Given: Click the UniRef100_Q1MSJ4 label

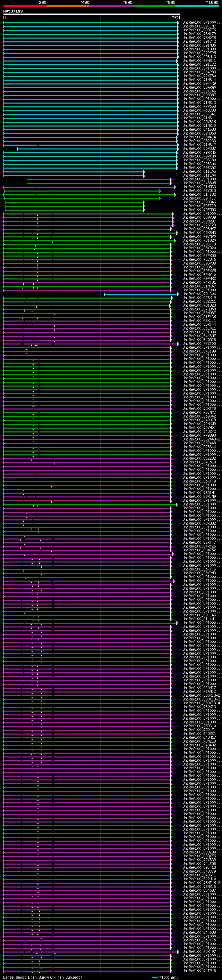Looking at the screenshot, I should click(199, 80).
